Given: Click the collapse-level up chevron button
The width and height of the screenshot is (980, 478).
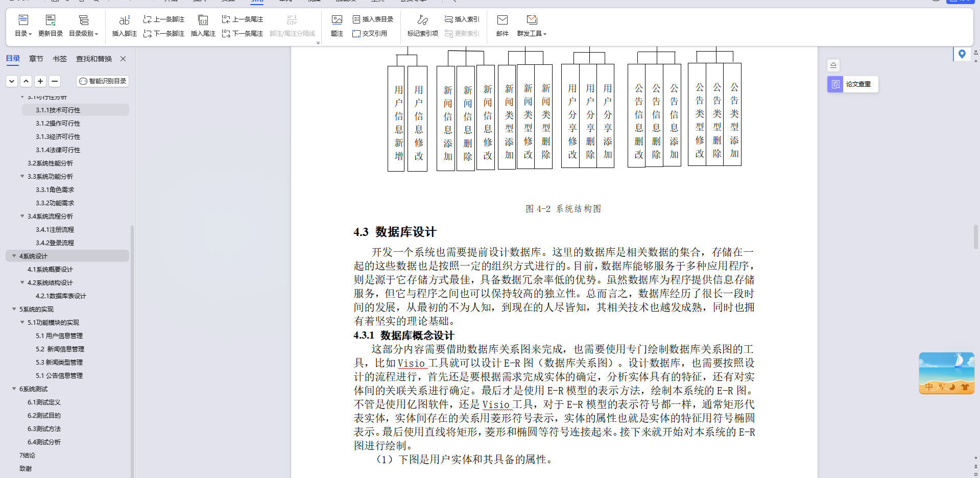Looking at the screenshot, I should coord(26,81).
